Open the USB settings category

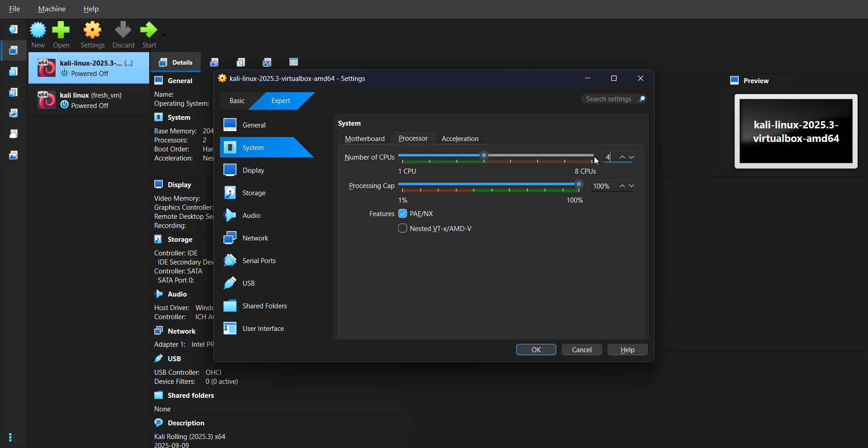click(248, 283)
